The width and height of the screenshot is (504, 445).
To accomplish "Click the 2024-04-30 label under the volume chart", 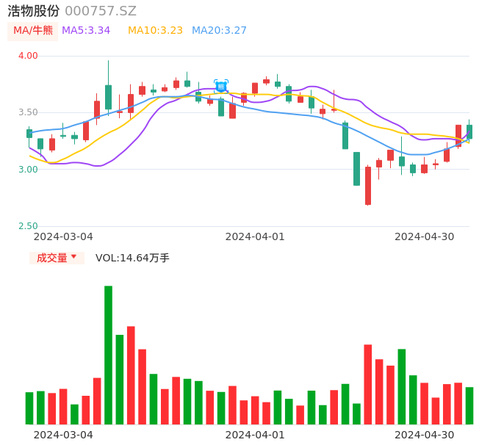I will pyautogui.click(x=424, y=435).
